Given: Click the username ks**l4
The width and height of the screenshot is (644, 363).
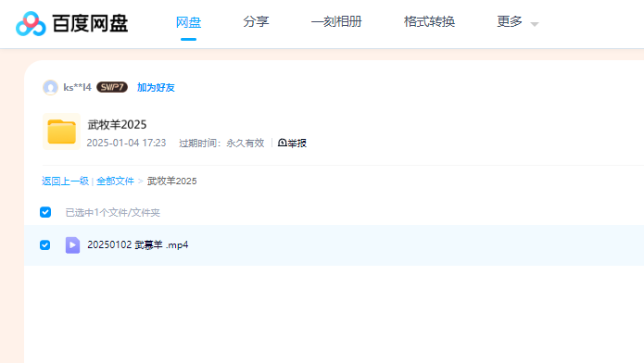Looking at the screenshot, I should tap(77, 87).
